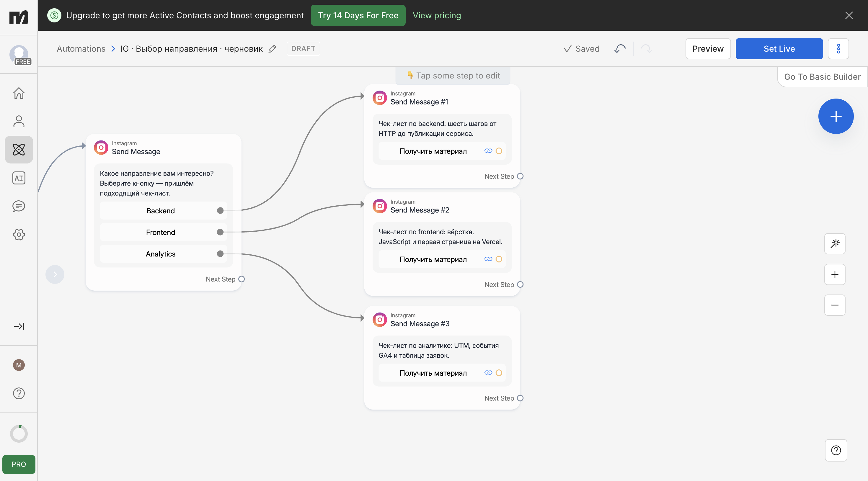Screen dimensions: 868x481
Task: Click the pencil icon to rename flow
Action: 272,49
